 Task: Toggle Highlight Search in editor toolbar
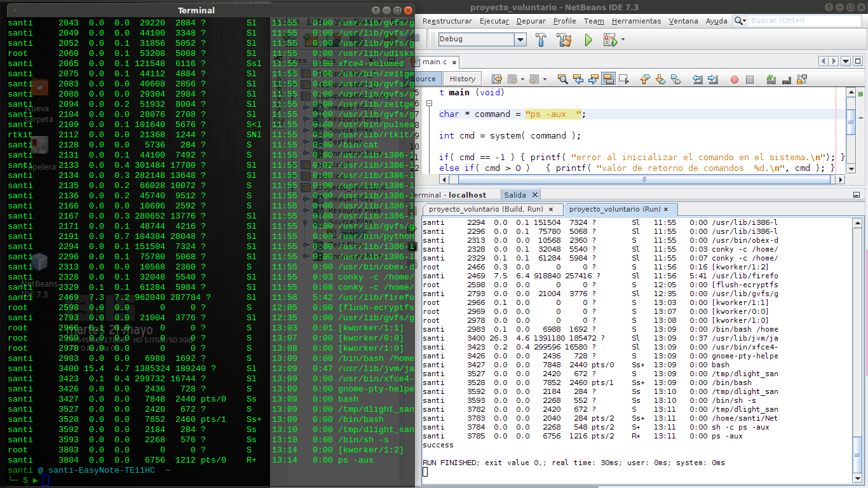(609, 79)
